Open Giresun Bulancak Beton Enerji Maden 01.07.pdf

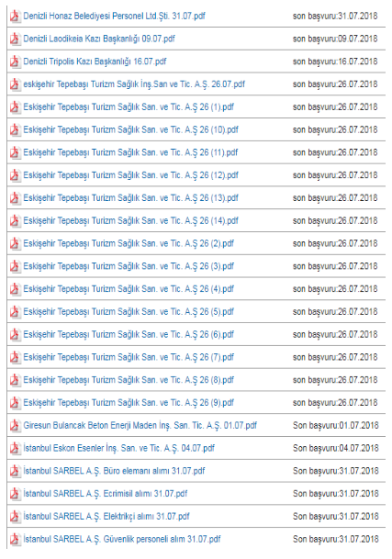click(140, 425)
